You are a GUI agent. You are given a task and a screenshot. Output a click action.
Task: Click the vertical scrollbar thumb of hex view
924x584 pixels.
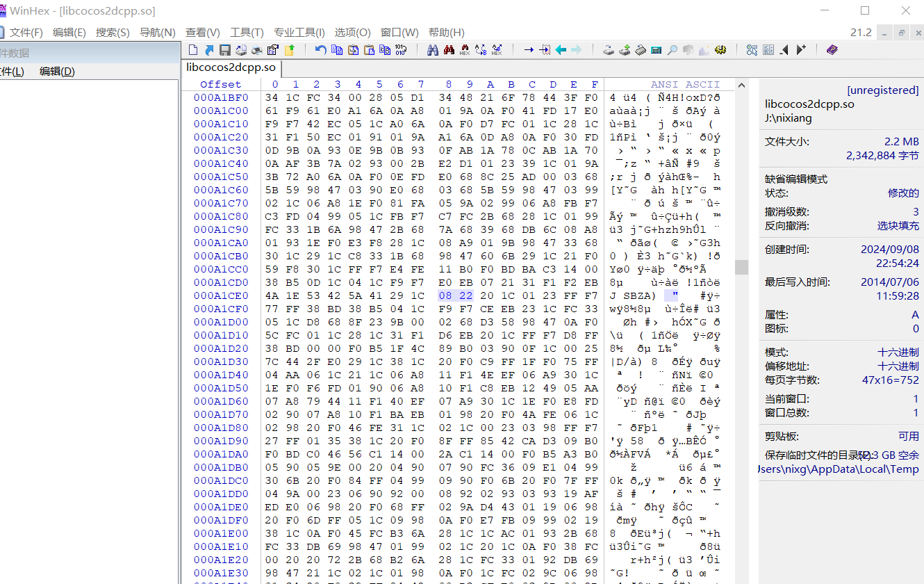pyautogui.click(x=742, y=267)
